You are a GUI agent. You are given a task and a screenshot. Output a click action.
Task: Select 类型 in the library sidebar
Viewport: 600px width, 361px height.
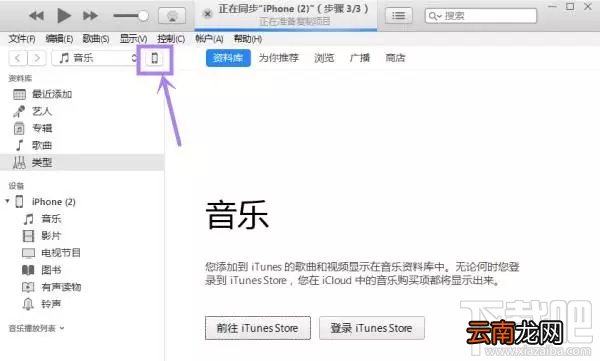[82, 162]
